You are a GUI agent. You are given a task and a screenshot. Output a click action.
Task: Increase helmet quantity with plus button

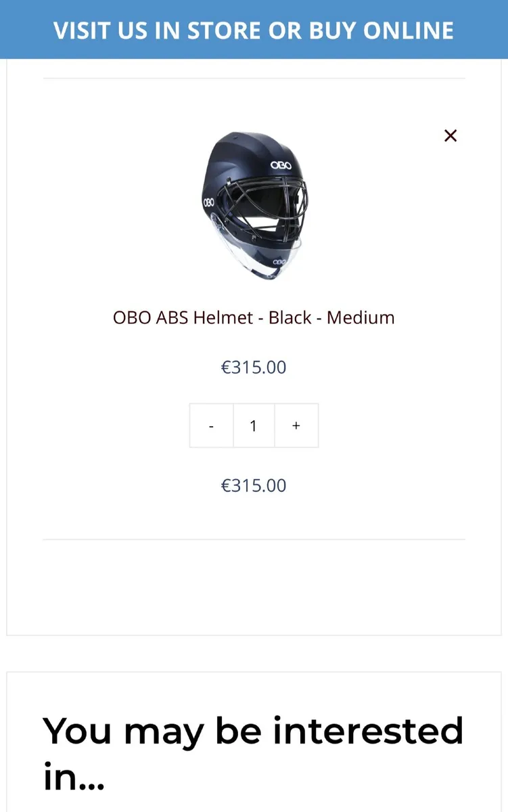296,426
